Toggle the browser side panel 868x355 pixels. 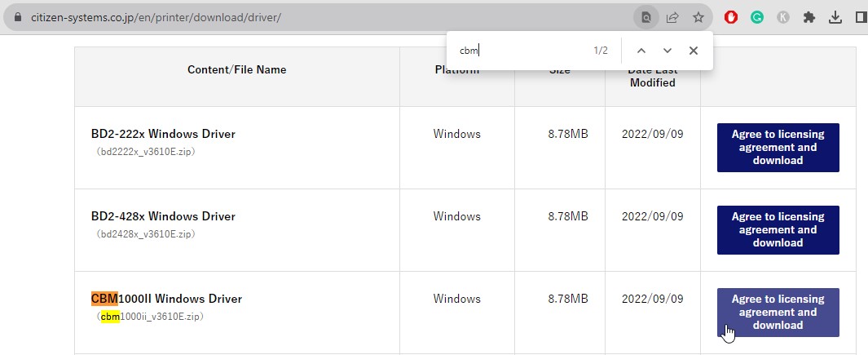[861, 17]
